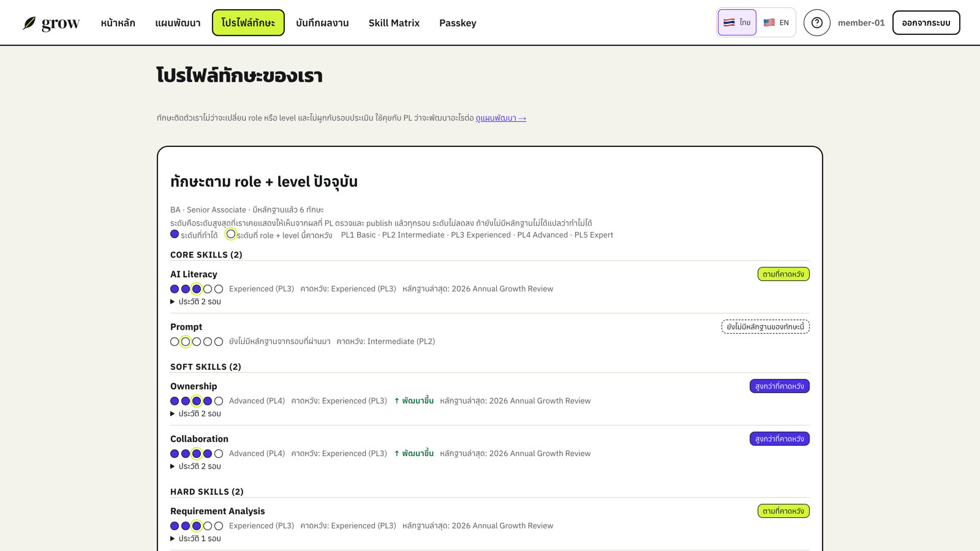Switch language to EN

pyautogui.click(x=776, y=23)
